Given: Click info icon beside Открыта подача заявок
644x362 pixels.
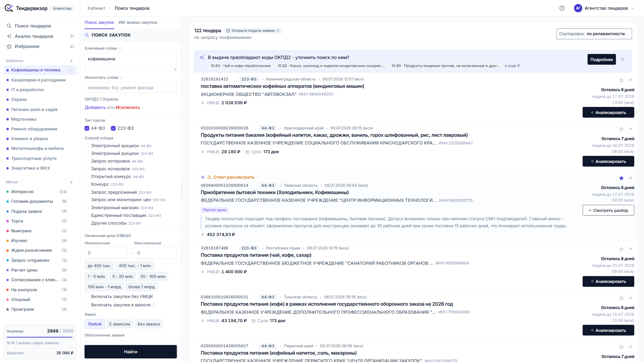Looking at the screenshot, I should pos(278,31).
